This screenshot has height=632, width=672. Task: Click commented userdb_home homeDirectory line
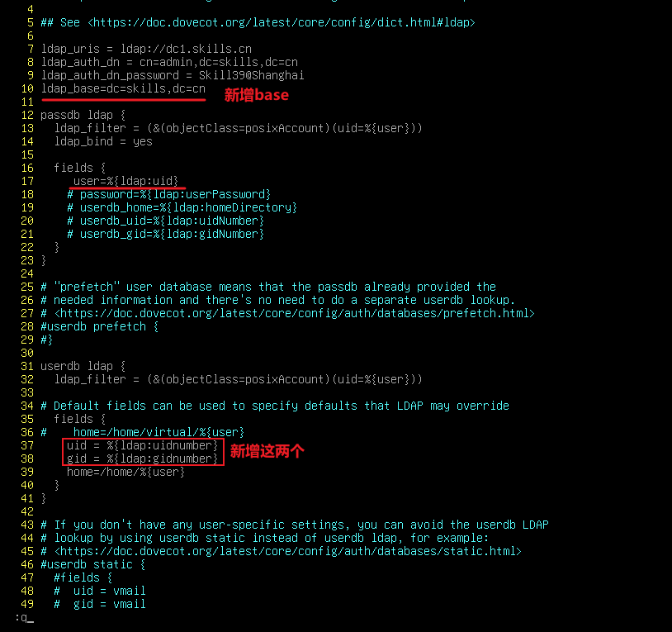pyautogui.click(x=182, y=207)
